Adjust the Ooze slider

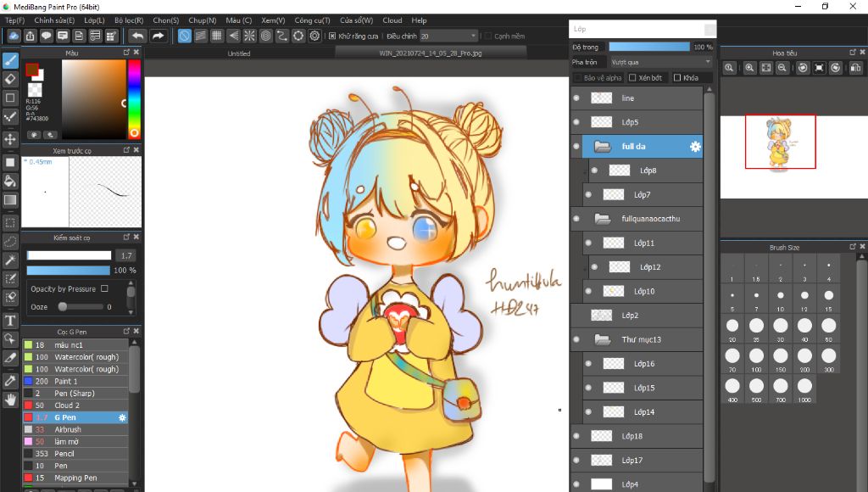81,306
